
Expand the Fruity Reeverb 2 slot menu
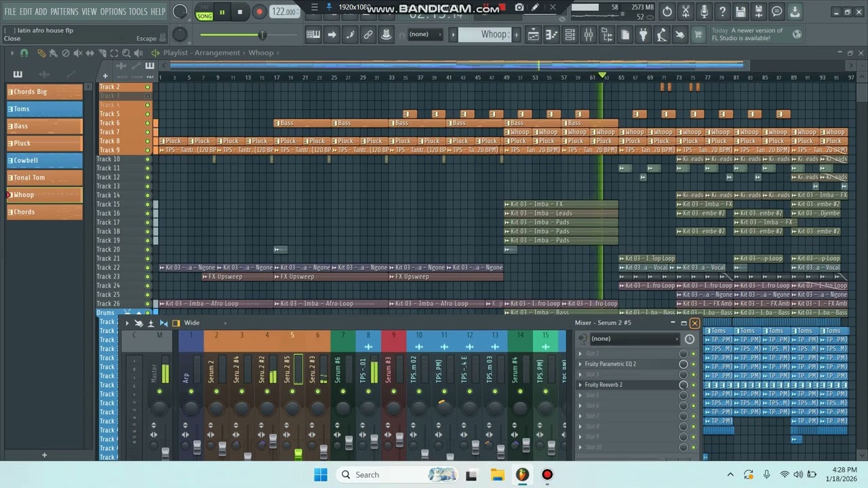coord(580,385)
